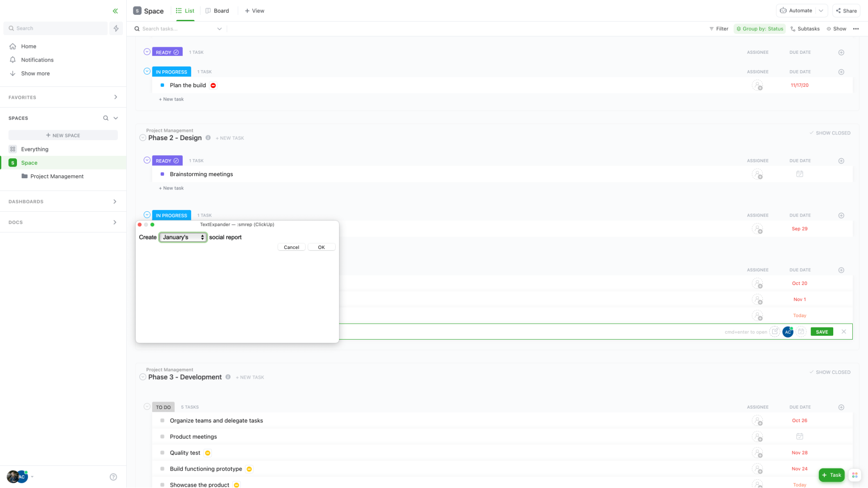The image size is (868, 488).
Task: Expand the Dashboards section
Action: click(x=115, y=202)
